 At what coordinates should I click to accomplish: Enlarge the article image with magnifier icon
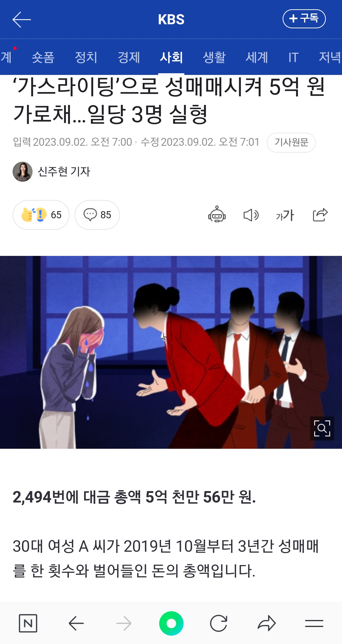click(322, 428)
